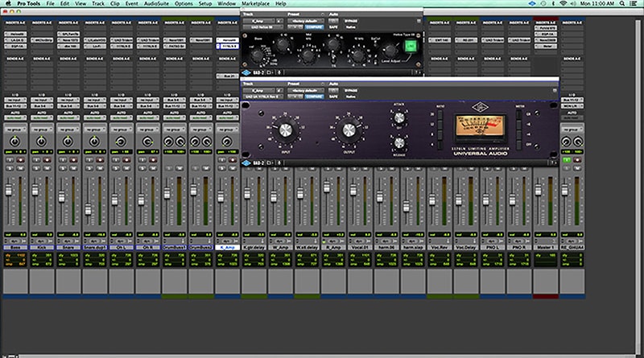Click the Attack knob on the 1176LN plugin
This screenshot has height=358, width=644.
point(398,118)
